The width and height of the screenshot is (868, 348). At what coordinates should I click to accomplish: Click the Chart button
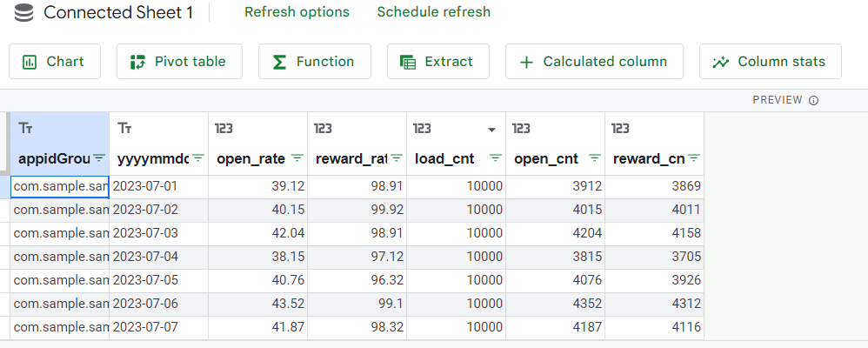point(55,62)
